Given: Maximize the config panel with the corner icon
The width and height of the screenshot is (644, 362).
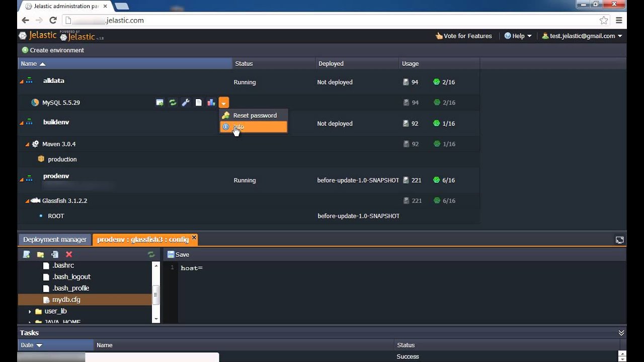Looking at the screenshot, I should (620, 240).
